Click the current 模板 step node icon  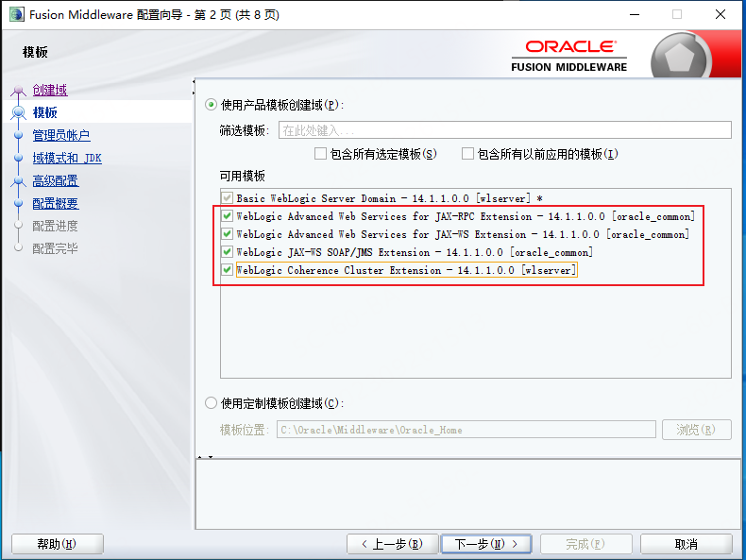click(19, 112)
